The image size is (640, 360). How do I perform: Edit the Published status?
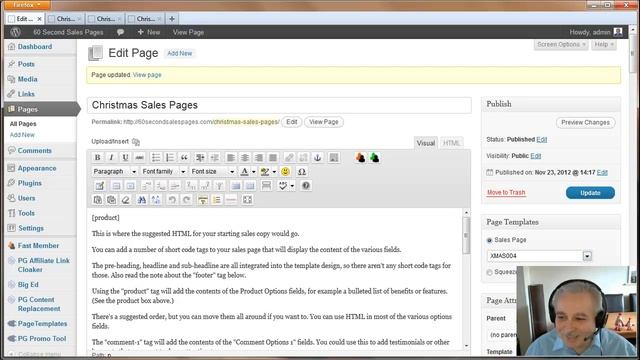pyautogui.click(x=542, y=140)
